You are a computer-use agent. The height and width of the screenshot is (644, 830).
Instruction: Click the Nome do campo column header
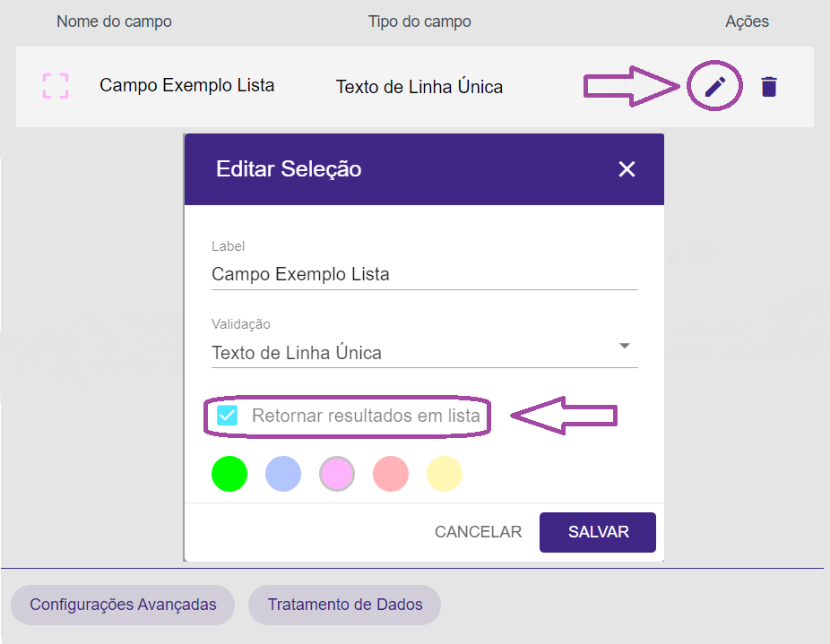(x=114, y=21)
